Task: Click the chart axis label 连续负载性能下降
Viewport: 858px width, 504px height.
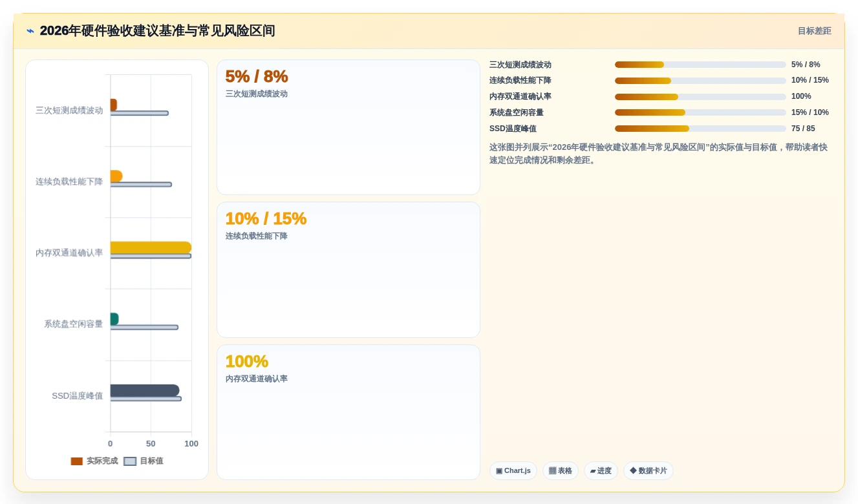Action: (x=69, y=182)
